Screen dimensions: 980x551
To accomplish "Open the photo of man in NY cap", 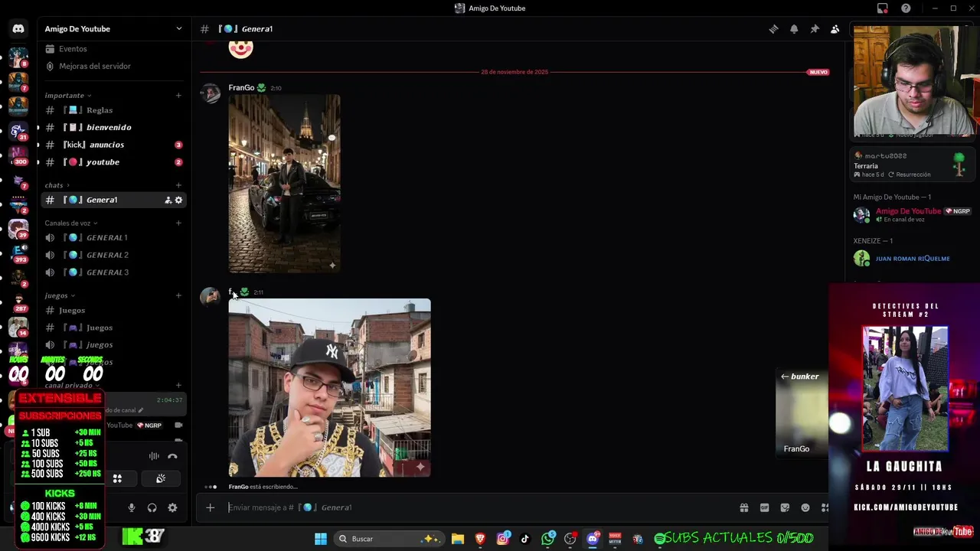I will coord(329,388).
